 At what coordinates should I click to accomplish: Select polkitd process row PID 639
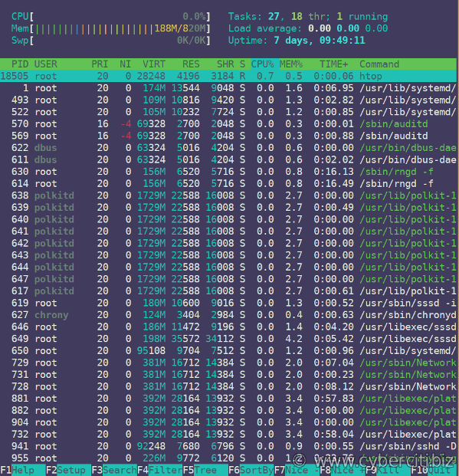228,207
